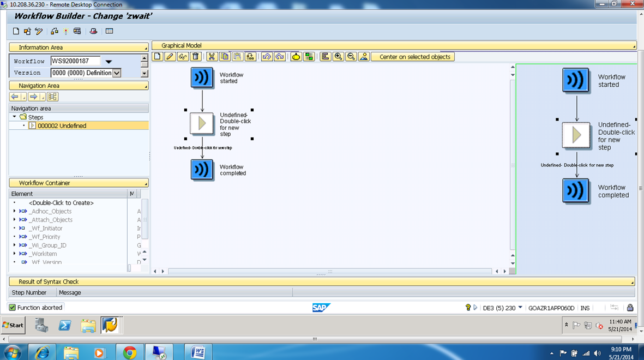Screen dimensions: 644x360
Task: Click the yellow help icon in the status bar
Action: pyautogui.click(x=468, y=308)
